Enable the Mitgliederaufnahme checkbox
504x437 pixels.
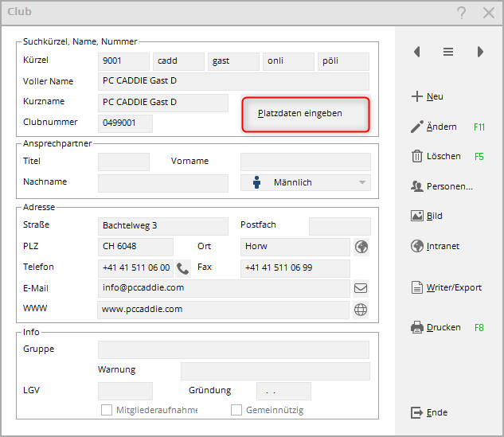[107, 410]
